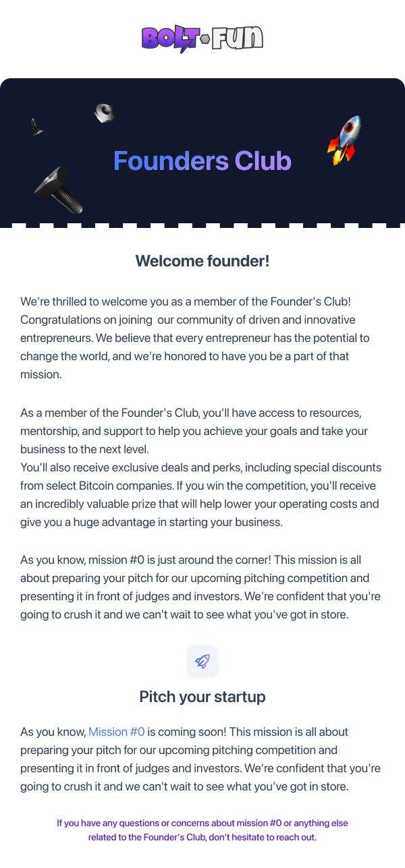
Task: Click the Pitch your startup heading
Action: (202, 697)
